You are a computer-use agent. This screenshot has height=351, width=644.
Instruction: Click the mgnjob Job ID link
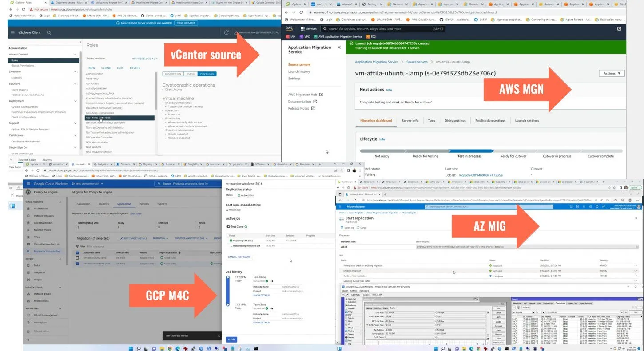pyautogui.click(x=481, y=175)
